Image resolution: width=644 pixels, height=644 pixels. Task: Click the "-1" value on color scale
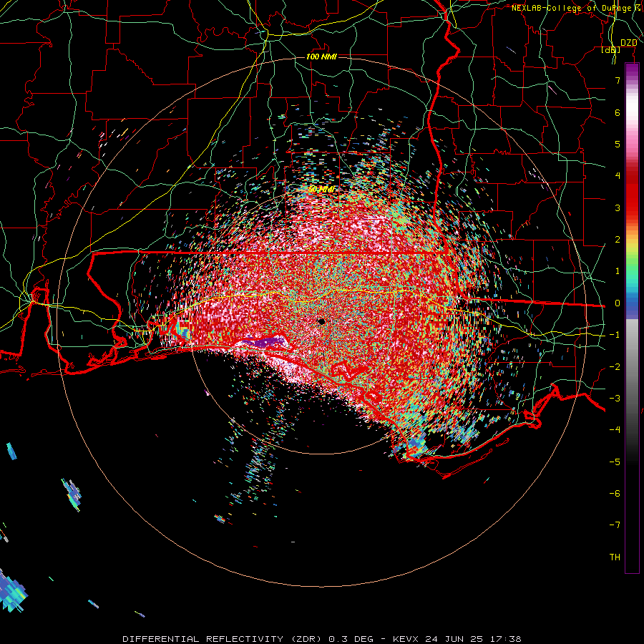coord(615,335)
